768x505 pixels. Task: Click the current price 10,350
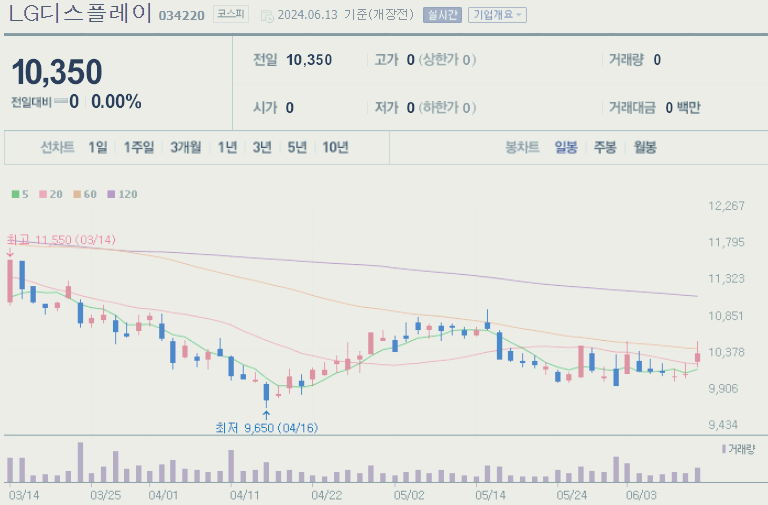click(57, 72)
